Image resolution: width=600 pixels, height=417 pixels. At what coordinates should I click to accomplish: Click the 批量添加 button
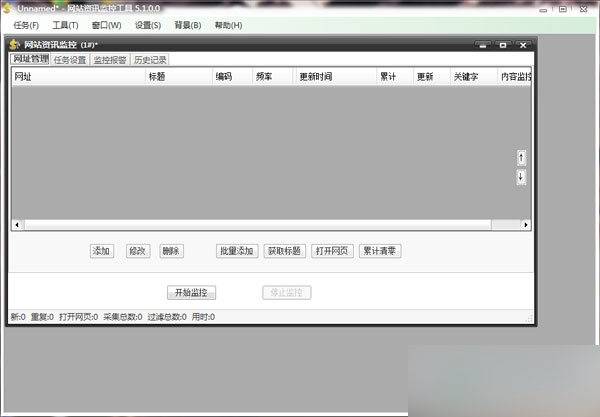pyautogui.click(x=237, y=251)
